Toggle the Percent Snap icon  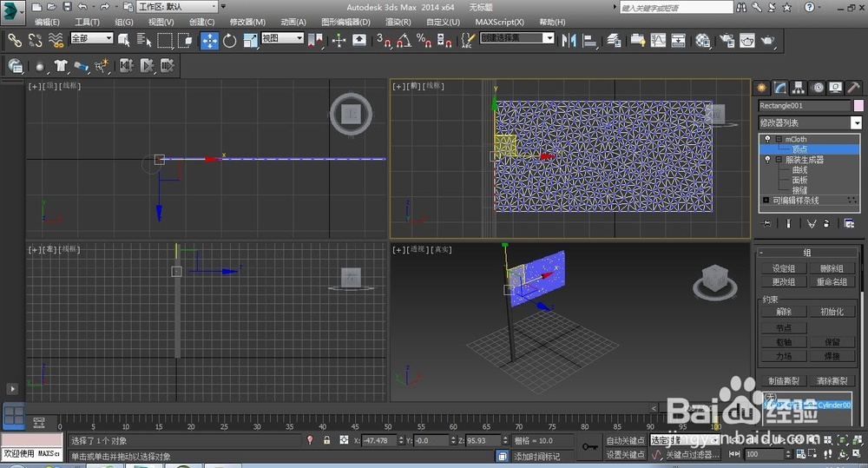(424, 40)
